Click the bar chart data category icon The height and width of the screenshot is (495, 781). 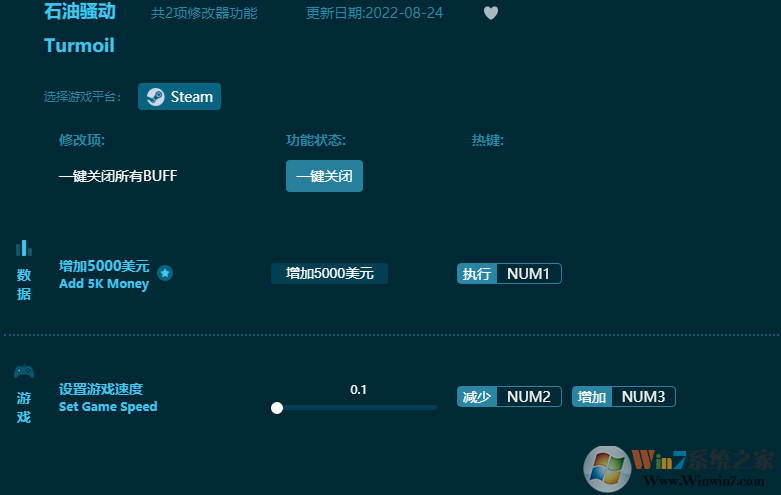pyautogui.click(x=23, y=248)
